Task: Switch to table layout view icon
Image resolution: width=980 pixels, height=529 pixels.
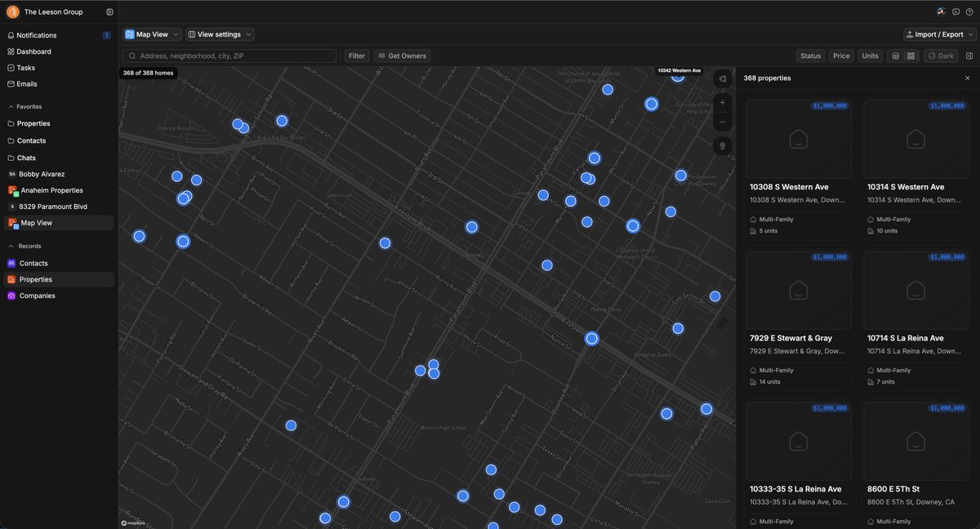Action: pyautogui.click(x=896, y=56)
